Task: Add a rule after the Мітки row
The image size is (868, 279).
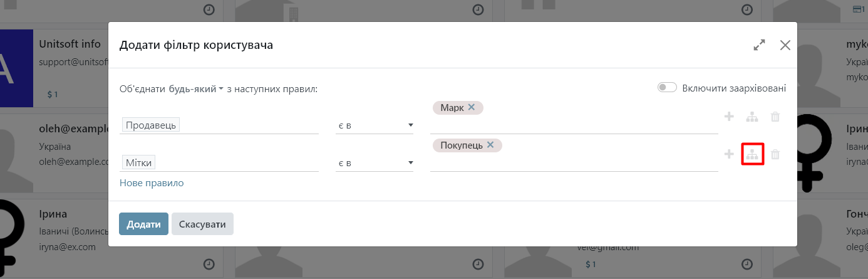Action: pos(729,154)
